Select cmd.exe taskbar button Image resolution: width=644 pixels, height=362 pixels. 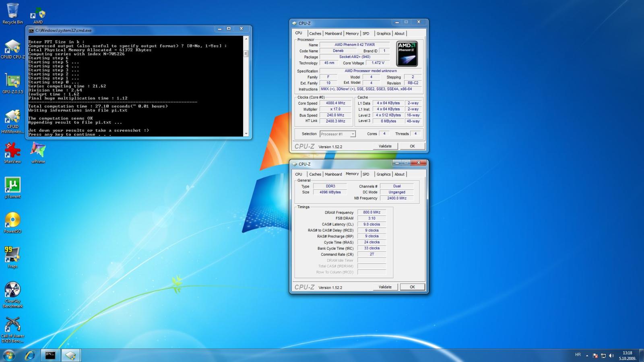click(x=50, y=355)
